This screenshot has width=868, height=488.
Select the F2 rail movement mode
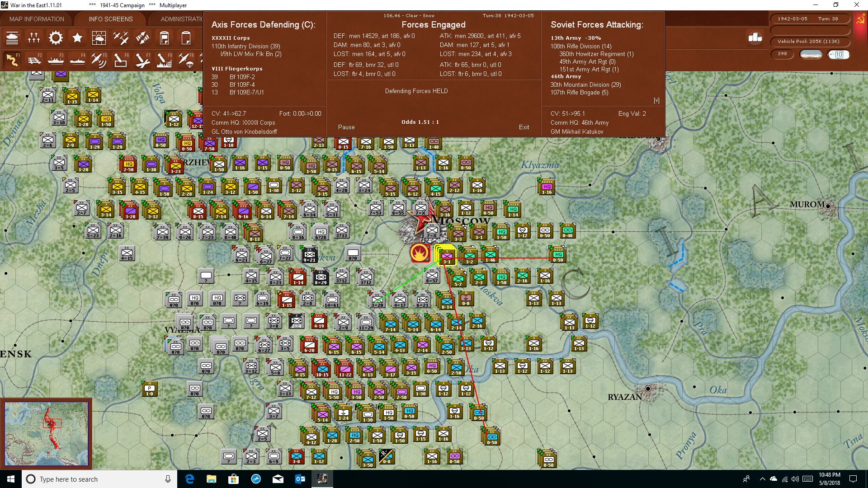[x=34, y=60]
